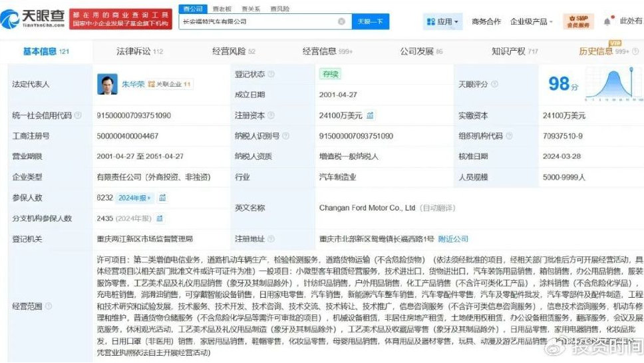Open the 知识产权 tab
Screen dimensions: 644x363
coord(515,51)
